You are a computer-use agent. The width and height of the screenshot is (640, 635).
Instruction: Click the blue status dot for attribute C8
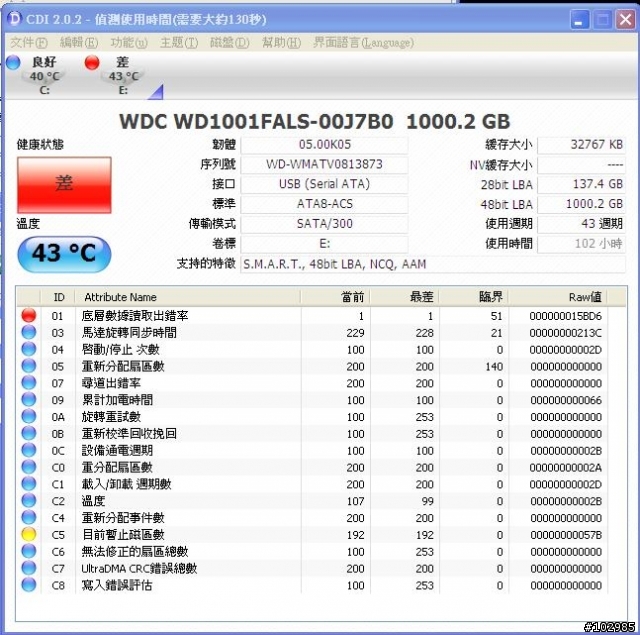coord(29,585)
